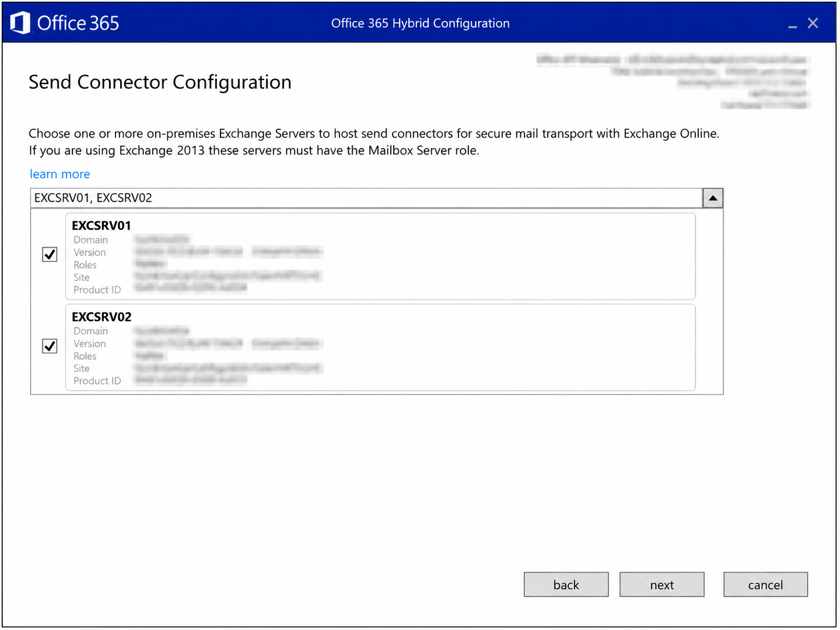Click the Product ID label under EXCSRV02
The image size is (840, 630).
pos(97,381)
